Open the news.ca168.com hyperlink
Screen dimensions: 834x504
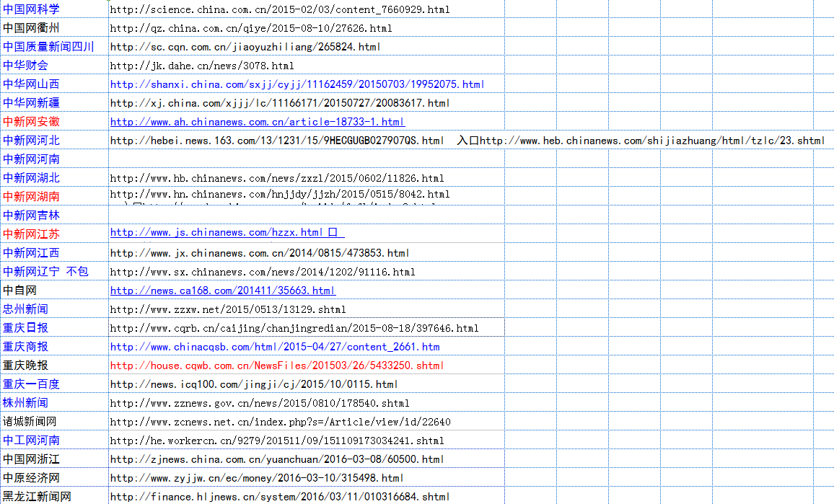coord(223,291)
